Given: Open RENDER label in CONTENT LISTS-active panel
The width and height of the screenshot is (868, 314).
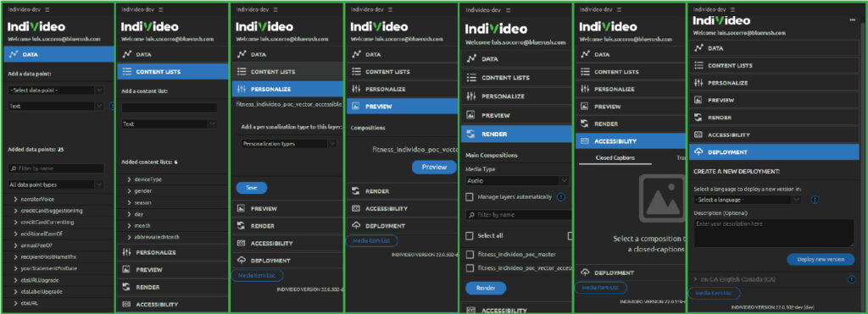Looking at the screenshot, I should point(147,288).
